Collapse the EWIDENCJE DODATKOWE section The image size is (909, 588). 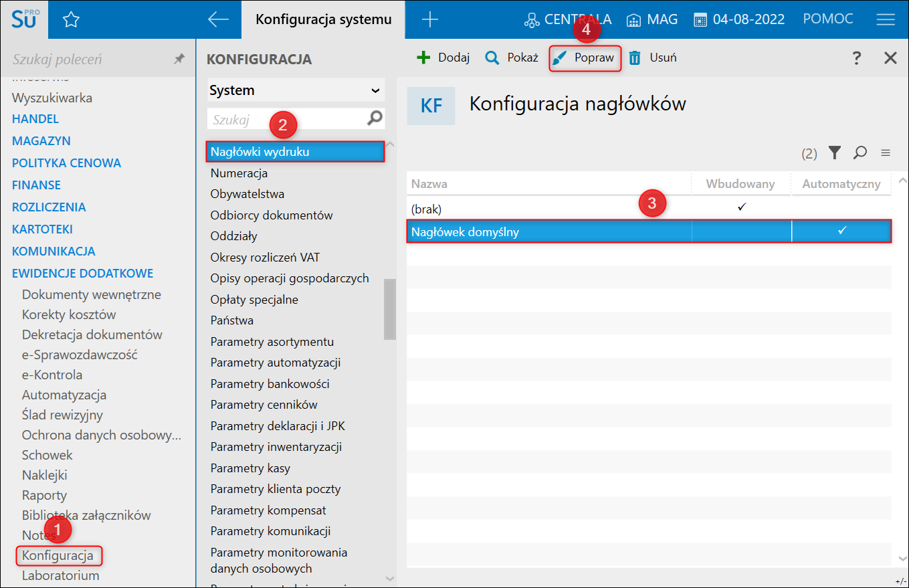tap(82, 273)
